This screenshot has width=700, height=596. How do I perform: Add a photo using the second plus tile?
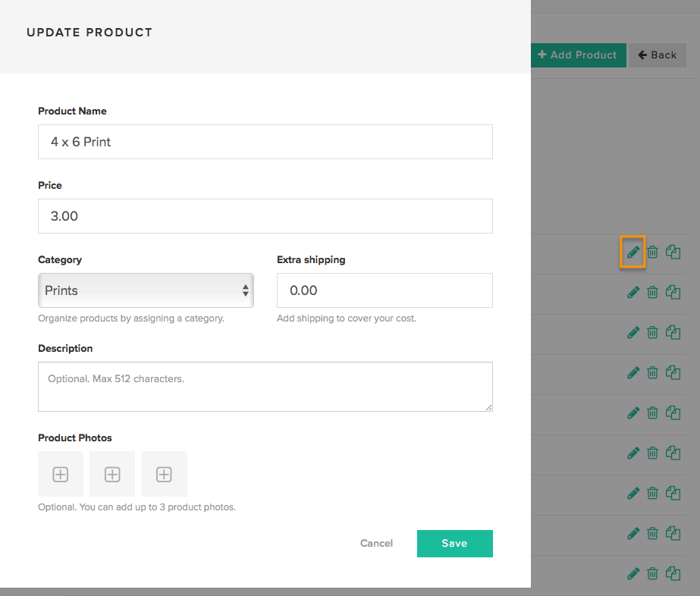[x=112, y=474]
